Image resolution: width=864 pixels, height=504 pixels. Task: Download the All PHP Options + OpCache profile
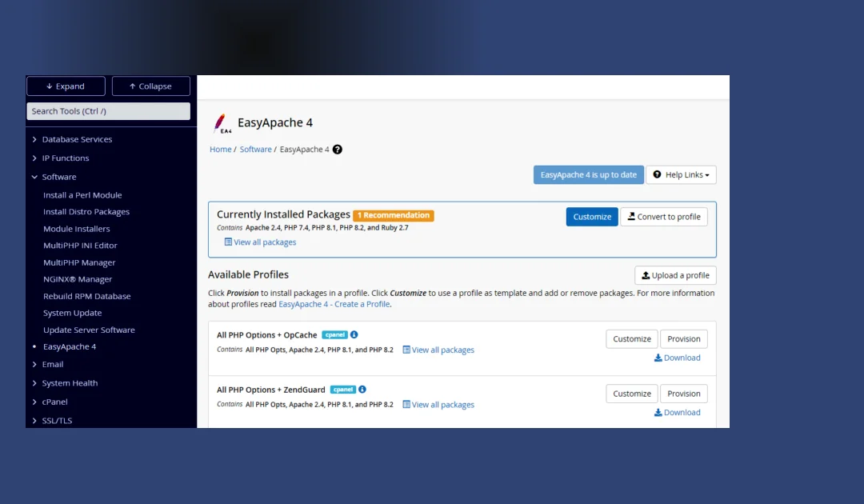pos(678,358)
